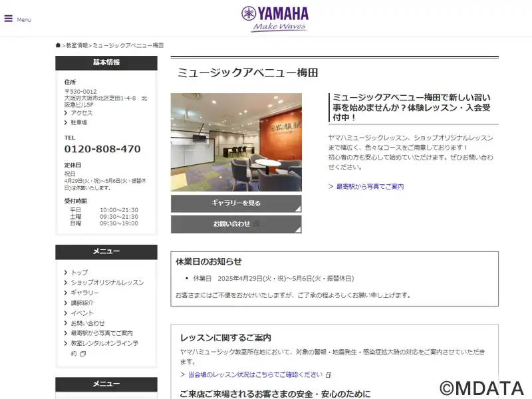
Task: Click phone number 0120-808-470
Action: (x=102, y=149)
